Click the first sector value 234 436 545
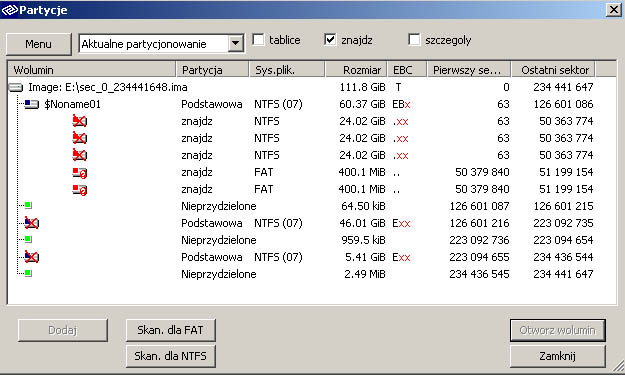The width and height of the screenshot is (625, 378). click(480, 274)
